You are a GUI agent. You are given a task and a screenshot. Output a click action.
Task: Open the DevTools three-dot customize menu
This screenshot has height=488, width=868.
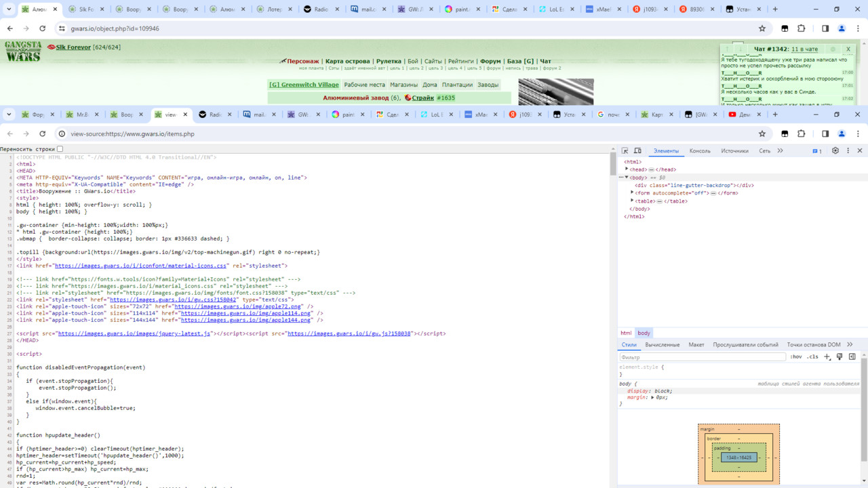click(848, 150)
